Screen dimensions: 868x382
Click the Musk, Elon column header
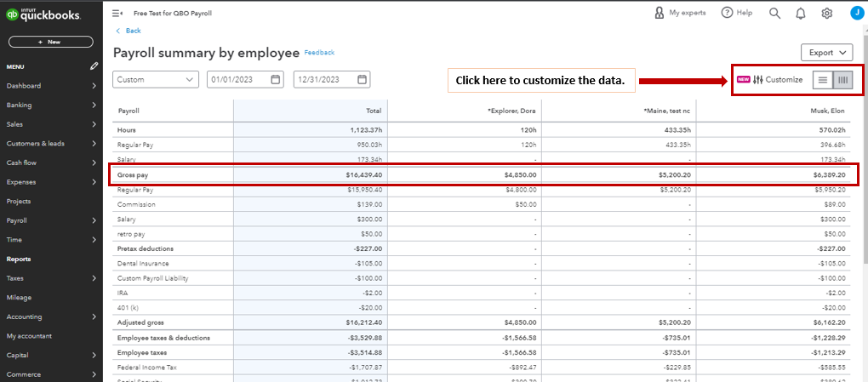[829, 111]
